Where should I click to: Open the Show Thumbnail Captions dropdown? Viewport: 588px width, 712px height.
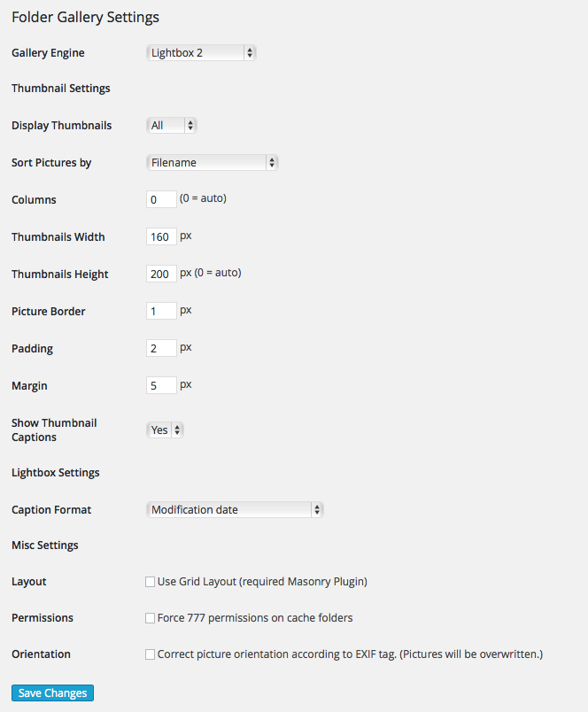click(165, 430)
